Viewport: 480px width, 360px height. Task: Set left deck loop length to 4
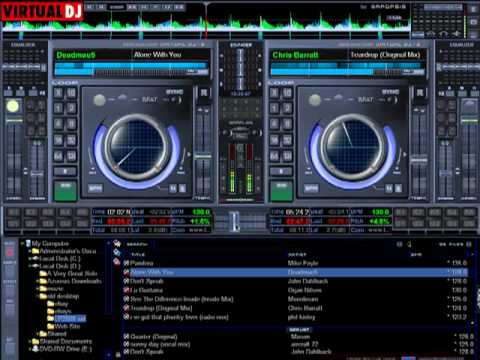[58, 124]
